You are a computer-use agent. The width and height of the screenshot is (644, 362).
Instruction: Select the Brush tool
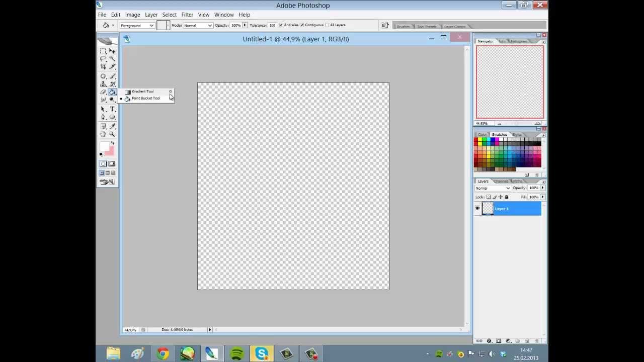(x=112, y=76)
